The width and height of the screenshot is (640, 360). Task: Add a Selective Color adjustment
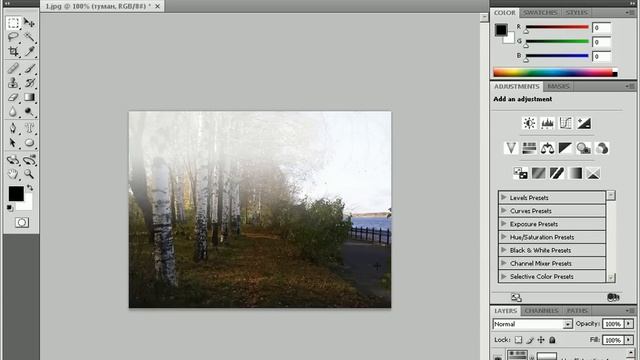[x=593, y=173]
